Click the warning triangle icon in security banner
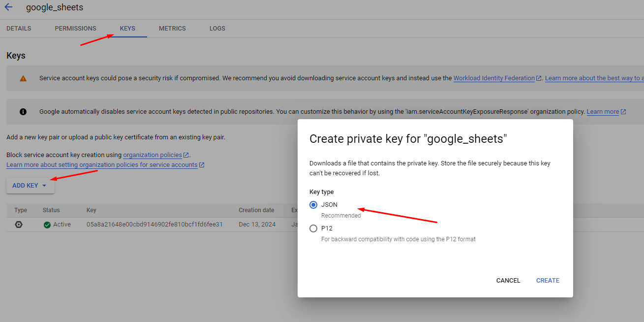The height and width of the screenshot is (322, 644). pyautogui.click(x=23, y=78)
